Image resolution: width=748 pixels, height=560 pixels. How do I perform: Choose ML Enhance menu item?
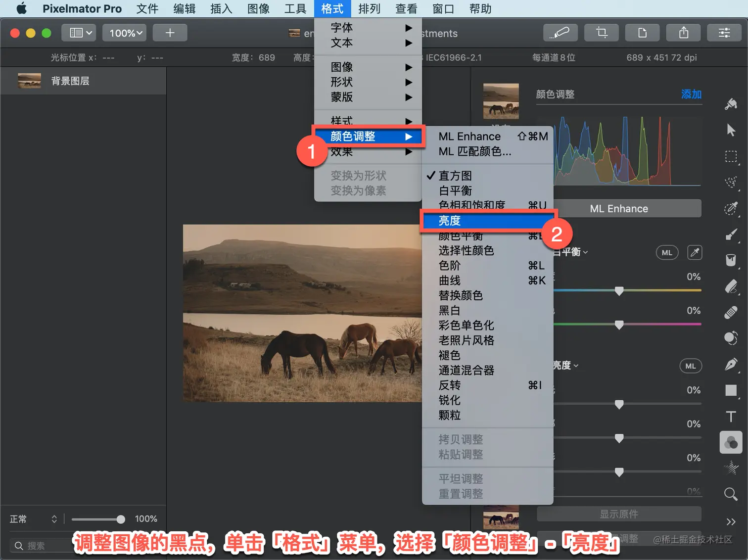[487, 136]
